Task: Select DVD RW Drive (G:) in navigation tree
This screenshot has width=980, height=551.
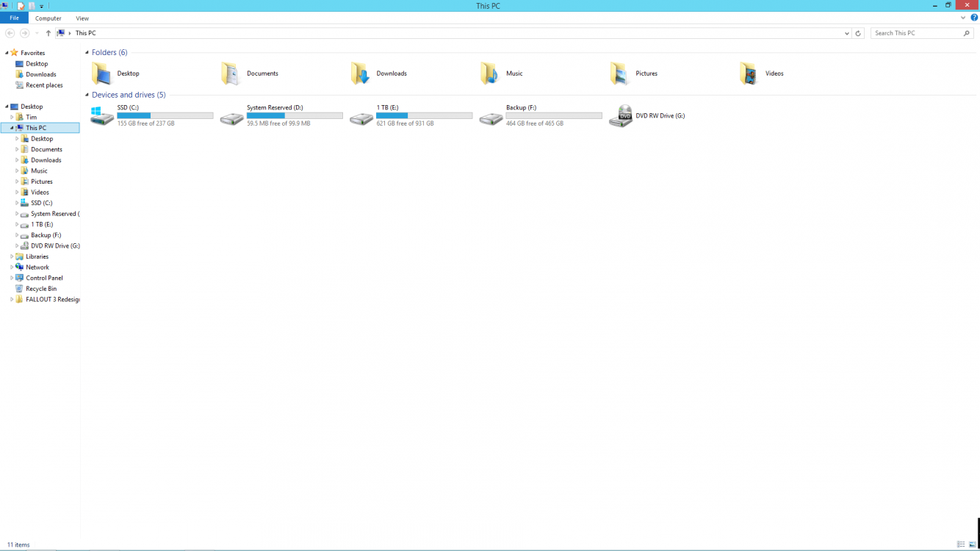Action: click(50, 246)
